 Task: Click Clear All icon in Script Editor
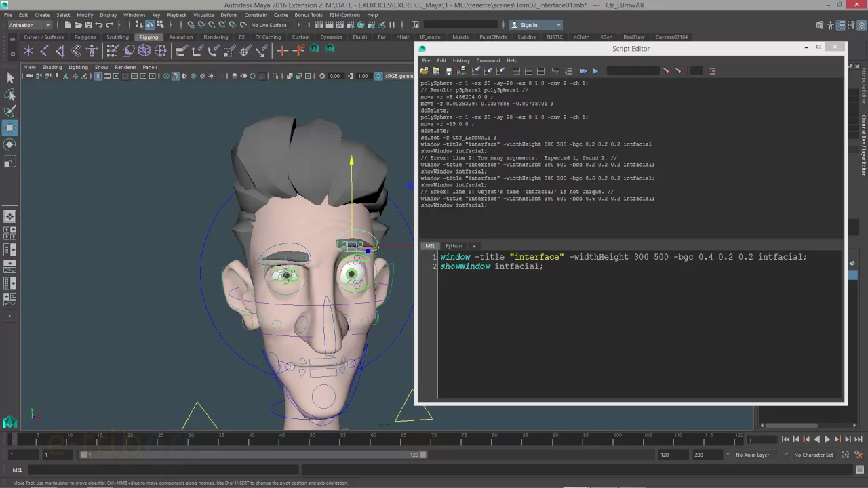[x=501, y=70]
